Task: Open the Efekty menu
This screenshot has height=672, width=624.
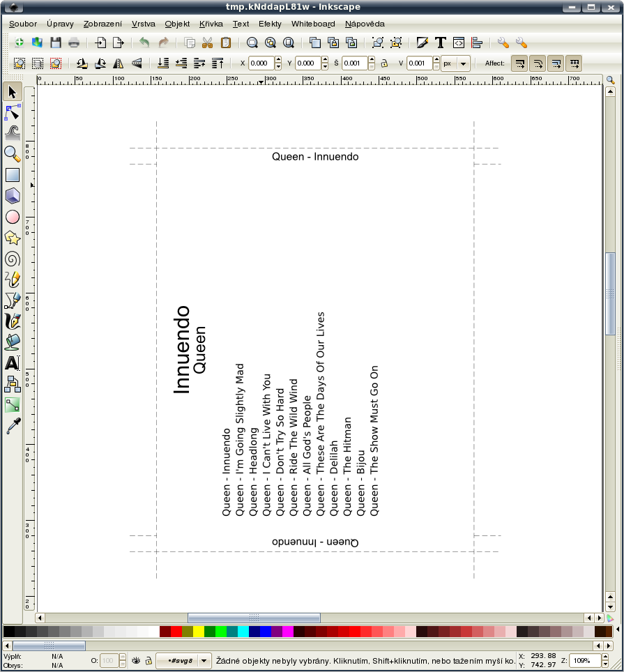Action: point(270,24)
